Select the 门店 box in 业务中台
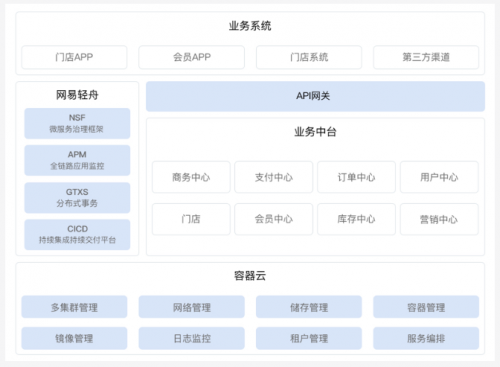Screen dimensions: 500x367 tap(191, 219)
